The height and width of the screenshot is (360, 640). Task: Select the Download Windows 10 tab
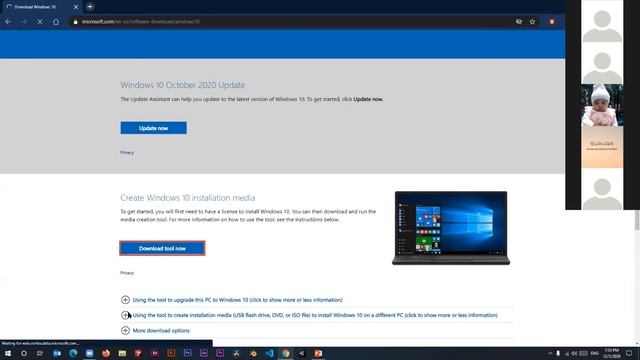coord(41,7)
